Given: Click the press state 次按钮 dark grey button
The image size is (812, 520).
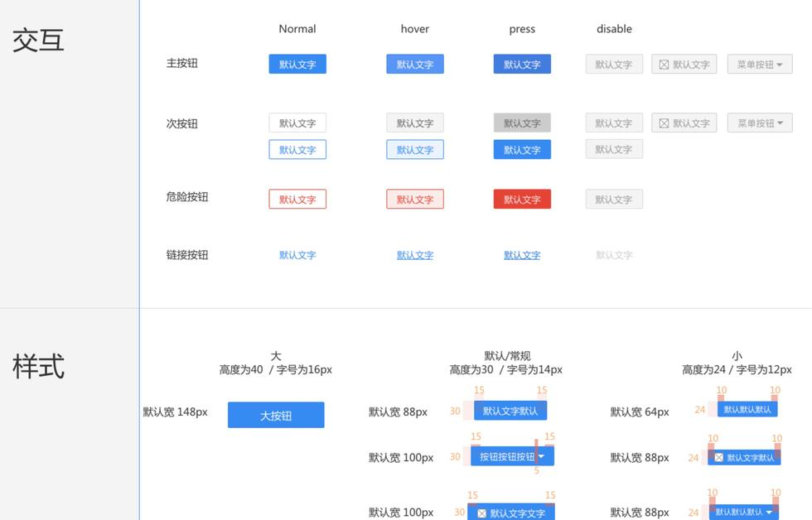Looking at the screenshot, I should (x=522, y=123).
